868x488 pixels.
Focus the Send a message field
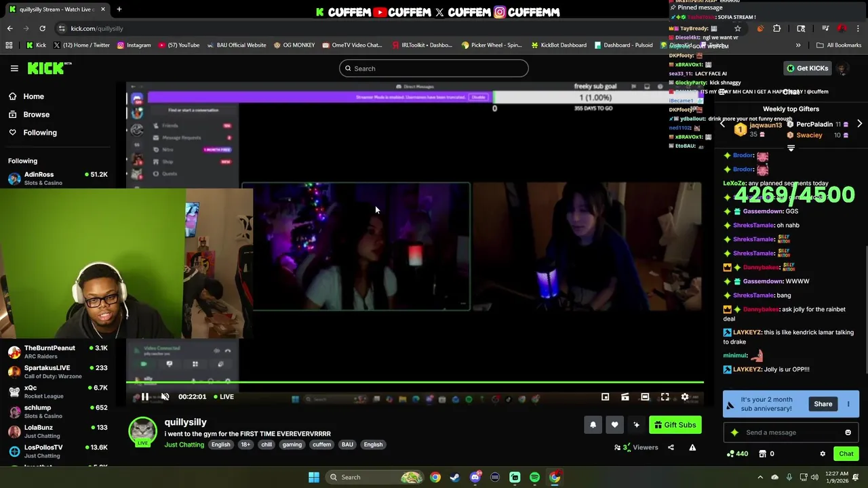791,432
